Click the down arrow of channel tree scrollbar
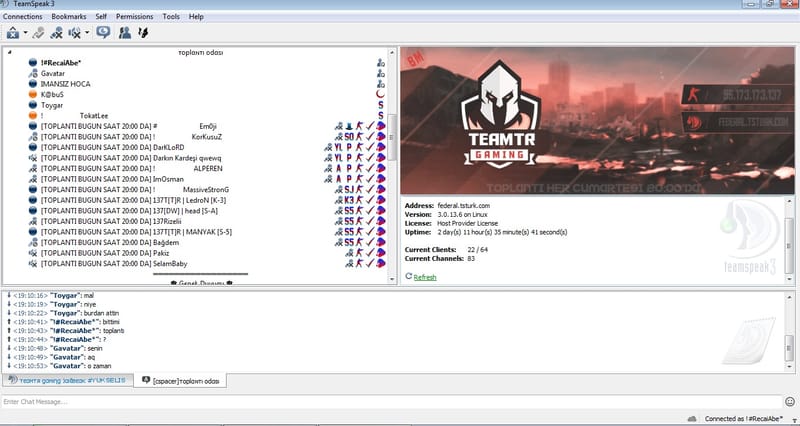The image size is (800, 426). (392, 279)
